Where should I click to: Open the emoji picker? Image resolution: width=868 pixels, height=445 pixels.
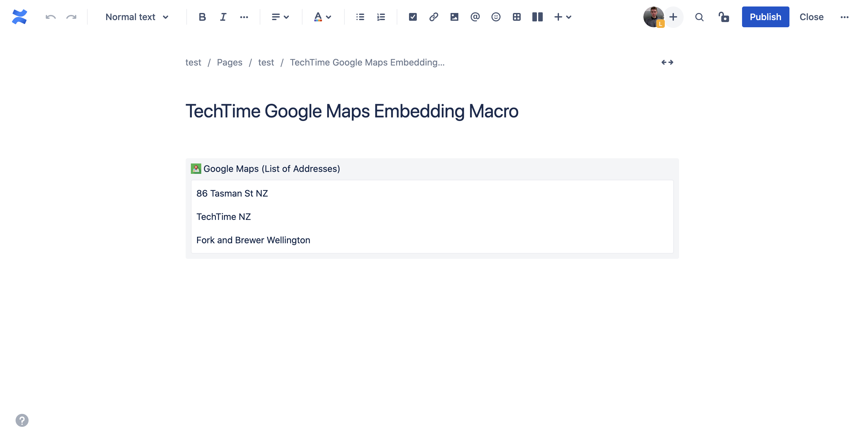pyautogui.click(x=496, y=17)
